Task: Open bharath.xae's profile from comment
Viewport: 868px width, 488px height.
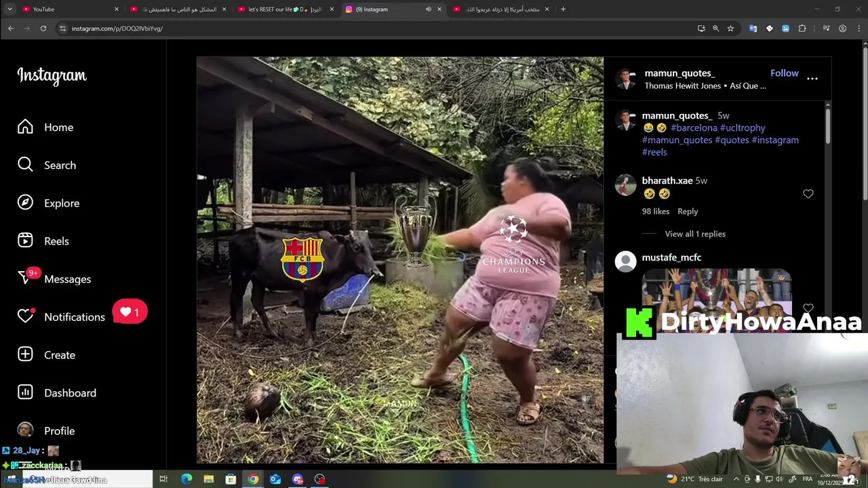Action: (667, 181)
